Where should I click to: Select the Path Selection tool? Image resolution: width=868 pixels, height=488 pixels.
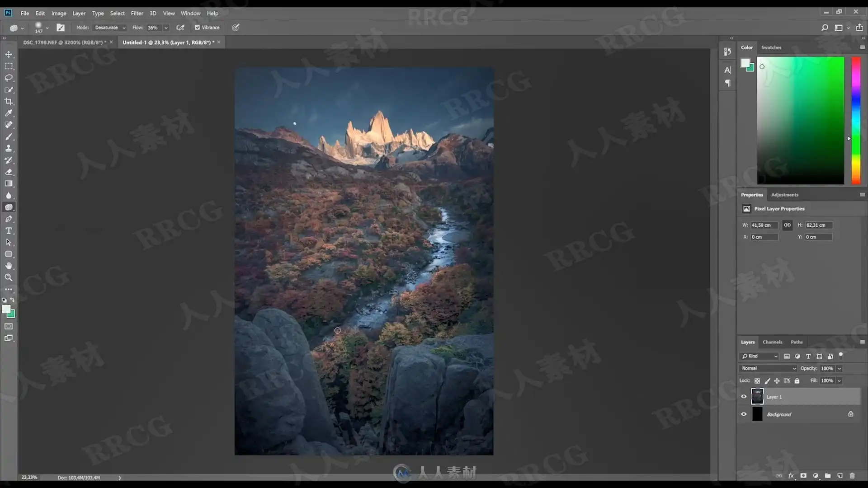[x=9, y=242]
